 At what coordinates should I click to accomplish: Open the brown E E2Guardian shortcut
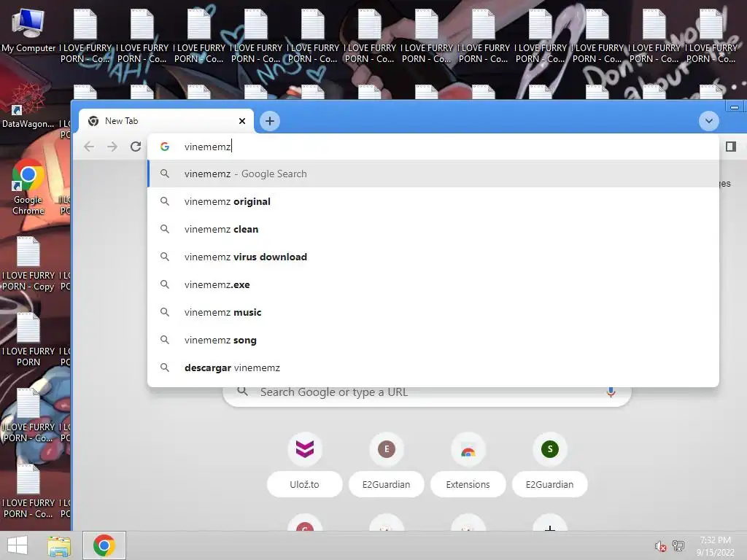click(387, 448)
